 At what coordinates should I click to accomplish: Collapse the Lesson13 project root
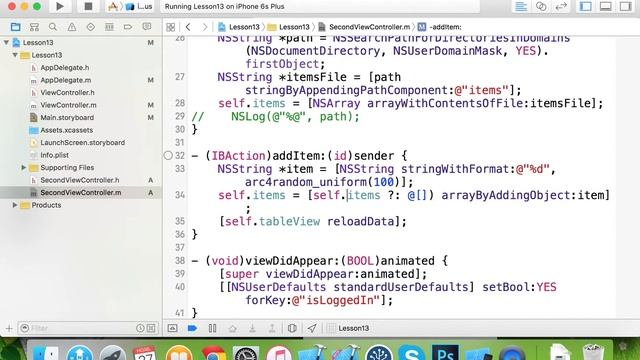point(6,42)
